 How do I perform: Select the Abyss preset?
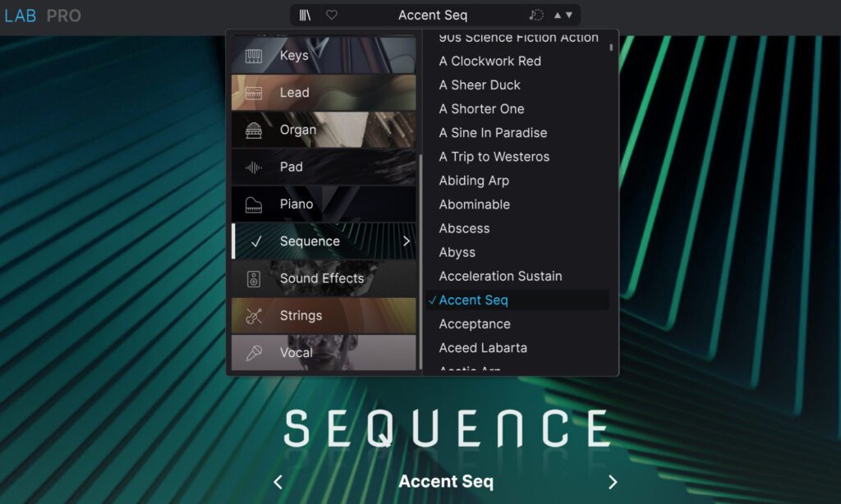[x=457, y=253]
